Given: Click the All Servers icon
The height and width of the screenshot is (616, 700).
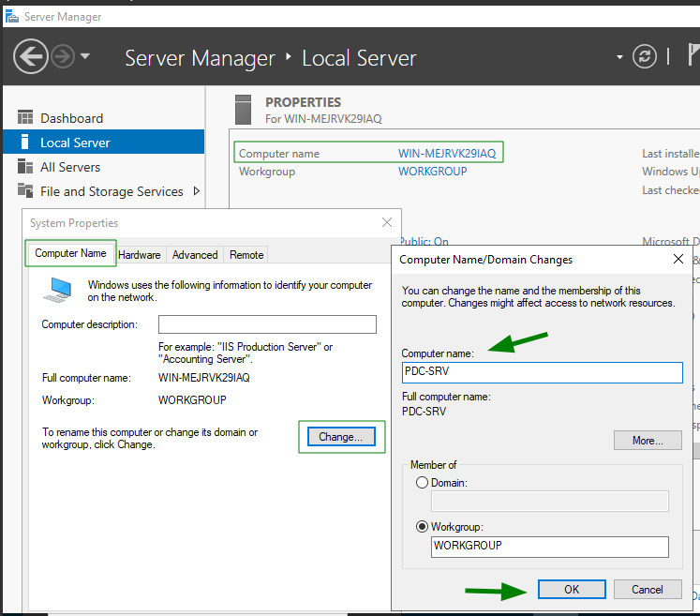Looking at the screenshot, I should click(x=25, y=166).
